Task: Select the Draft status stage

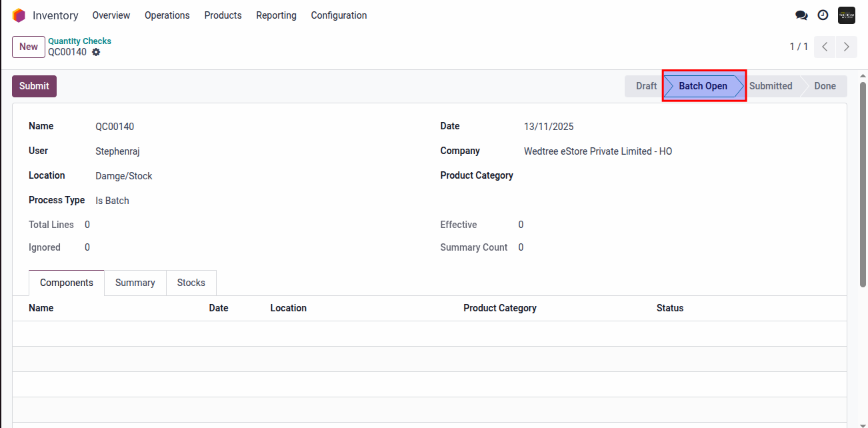Action: [x=645, y=86]
